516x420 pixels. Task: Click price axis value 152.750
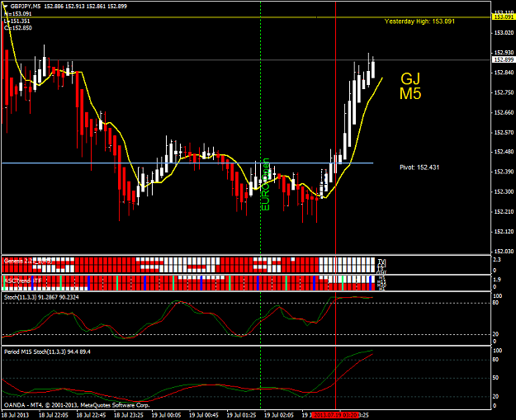coord(504,92)
